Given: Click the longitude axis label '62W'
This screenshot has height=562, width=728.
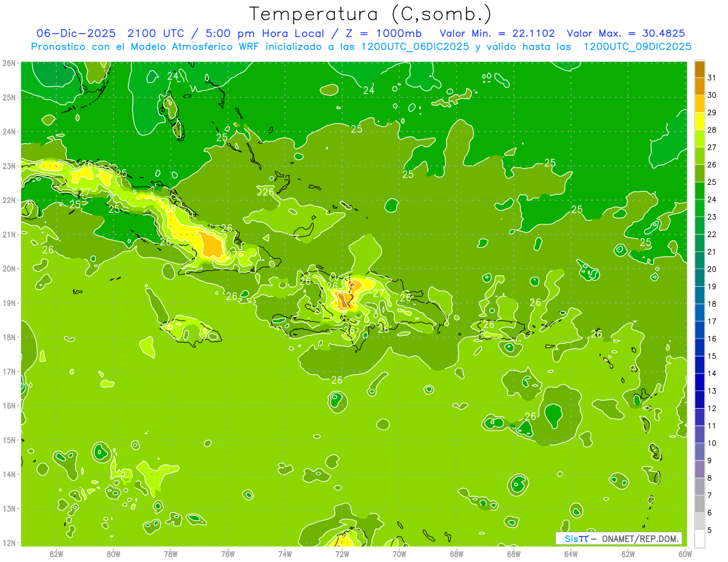Looking at the screenshot, I should 628,554.
